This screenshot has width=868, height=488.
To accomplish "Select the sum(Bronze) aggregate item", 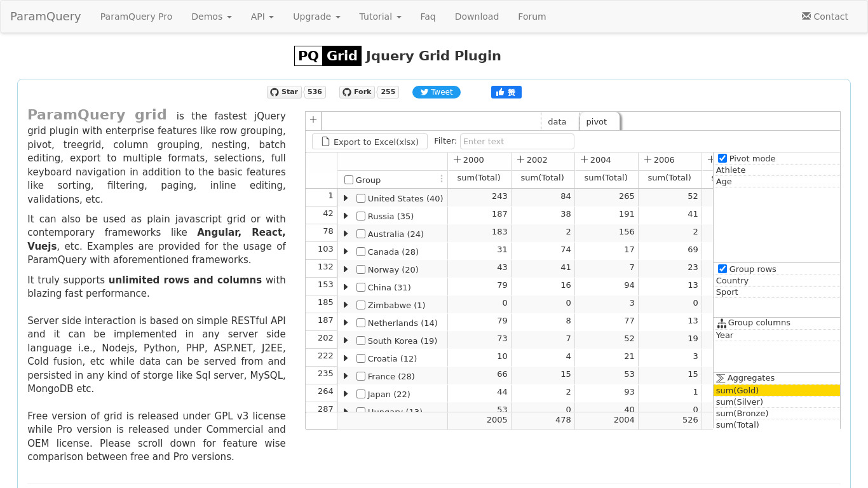I will (x=776, y=413).
